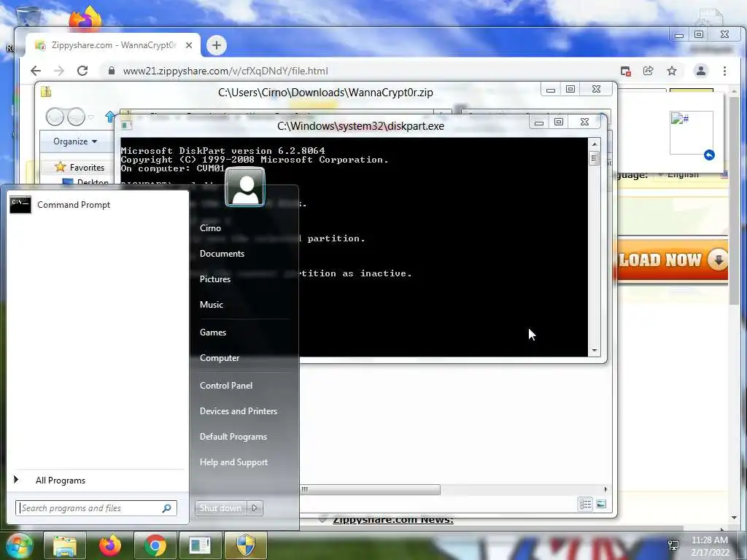Click the diskpart console scrollbar thumb
Screen dimensions: 747x560
click(594, 157)
